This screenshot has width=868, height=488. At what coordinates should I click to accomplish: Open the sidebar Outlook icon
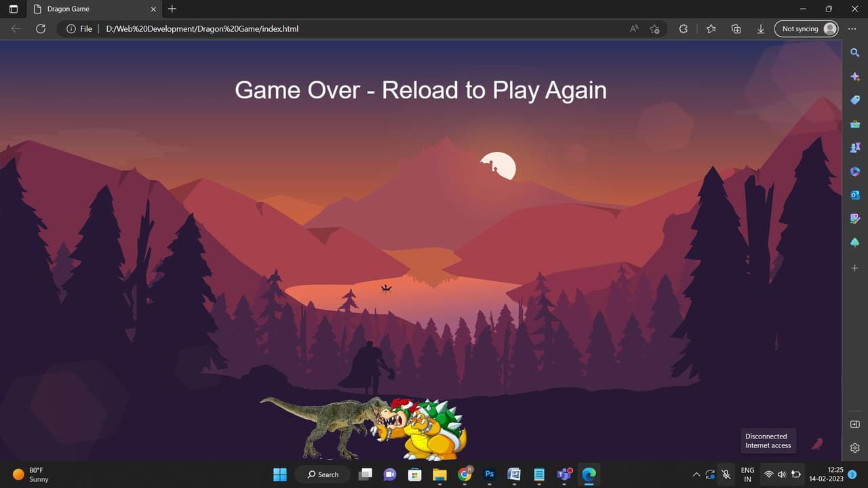coord(855,195)
